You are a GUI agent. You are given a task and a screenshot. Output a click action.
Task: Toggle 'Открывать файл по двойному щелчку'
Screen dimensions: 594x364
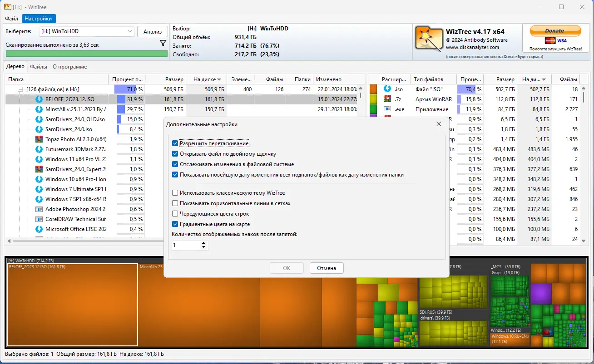(175, 153)
